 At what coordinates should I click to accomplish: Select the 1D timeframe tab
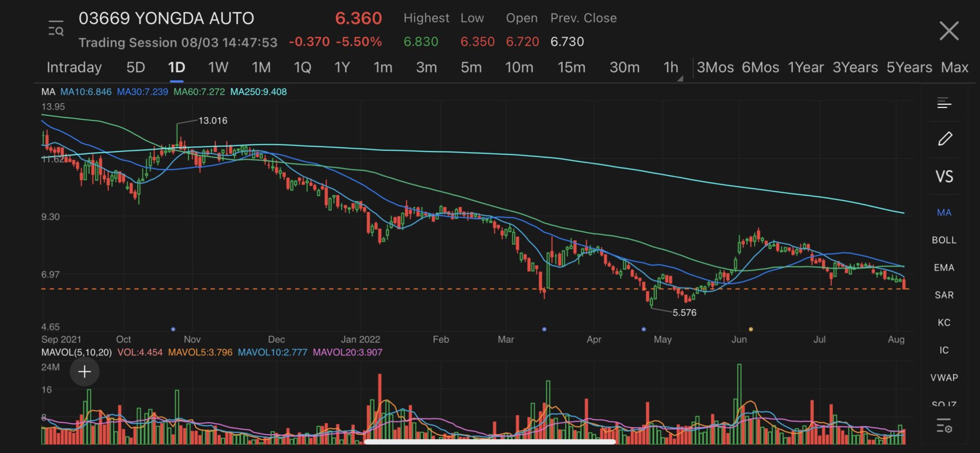[177, 67]
